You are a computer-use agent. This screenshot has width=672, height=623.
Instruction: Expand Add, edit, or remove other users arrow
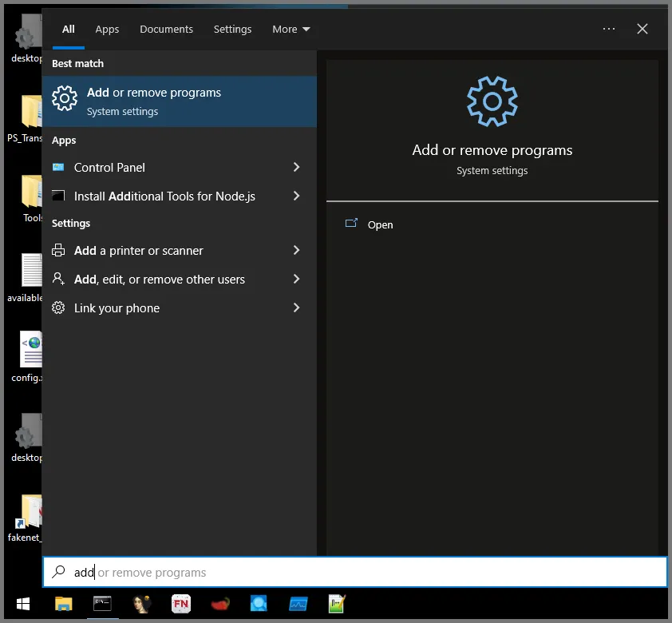tap(296, 279)
